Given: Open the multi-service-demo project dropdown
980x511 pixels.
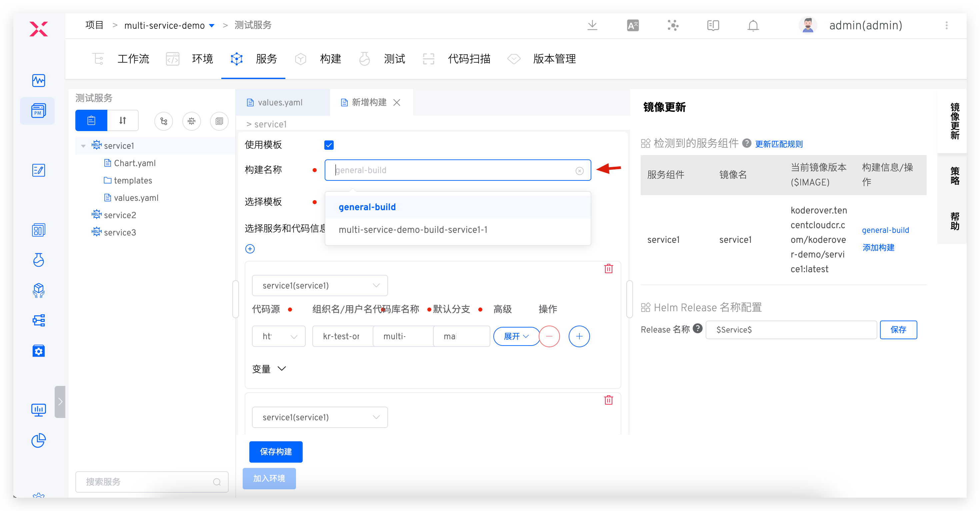Looking at the screenshot, I should point(169,25).
